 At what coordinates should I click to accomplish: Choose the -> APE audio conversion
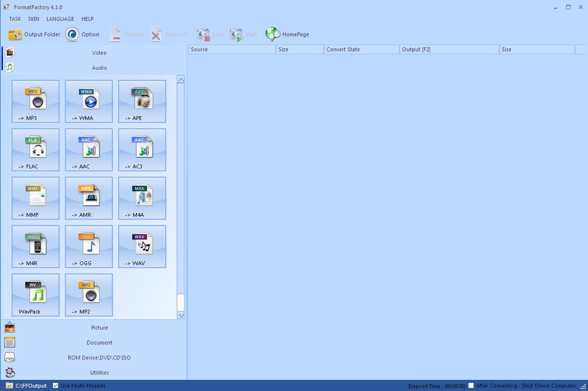[x=142, y=102]
